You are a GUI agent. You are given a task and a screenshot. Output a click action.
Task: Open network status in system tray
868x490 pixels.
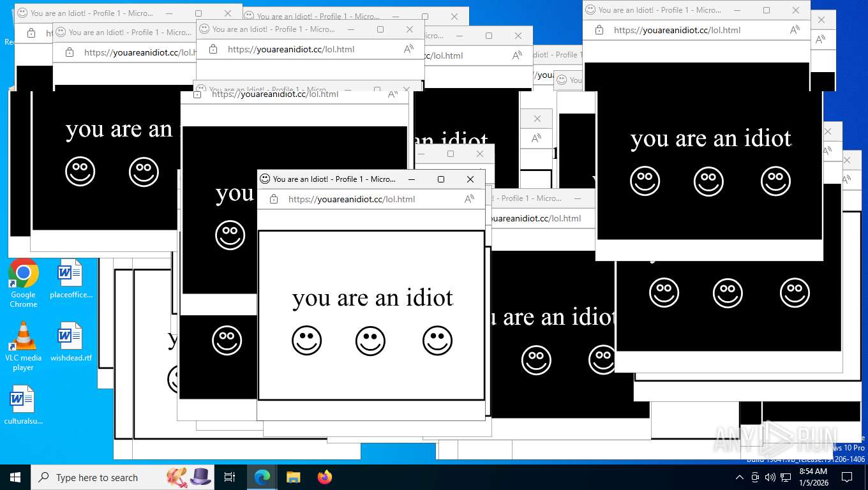[x=786, y=477]
